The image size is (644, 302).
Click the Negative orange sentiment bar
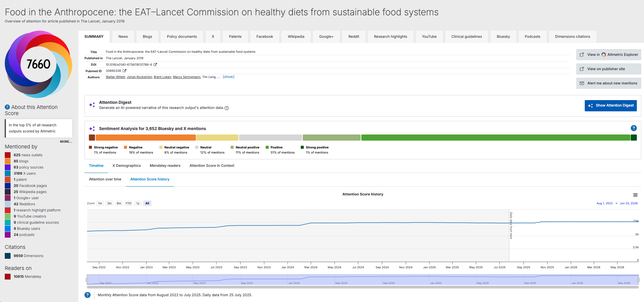(x=146, y=138)
